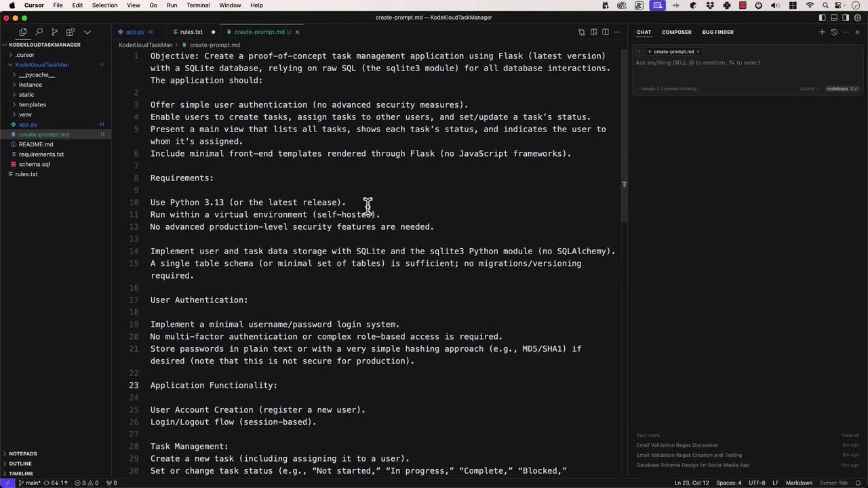
Task: Open the Extensions view icon
Action: click(x=70, y=32)
